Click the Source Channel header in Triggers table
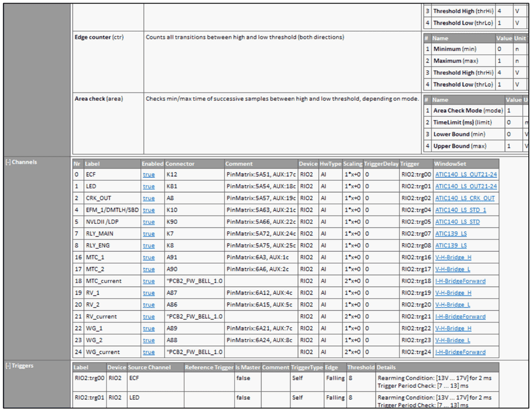Screen dimensions: 532x411 pos(155,367)
